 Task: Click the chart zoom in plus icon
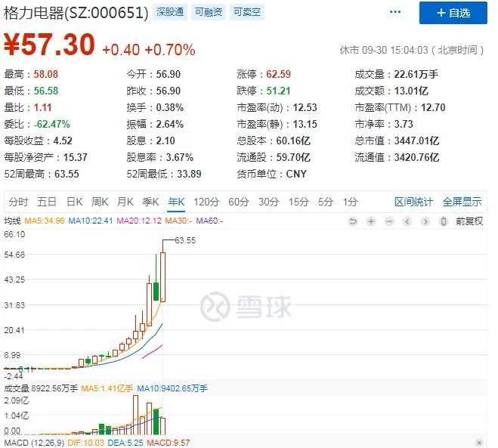coord(371,221)
